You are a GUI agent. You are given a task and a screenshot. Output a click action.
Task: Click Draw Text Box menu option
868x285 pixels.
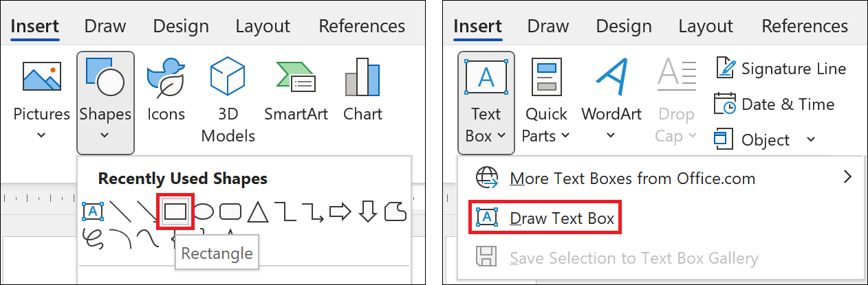pos(545,218)
